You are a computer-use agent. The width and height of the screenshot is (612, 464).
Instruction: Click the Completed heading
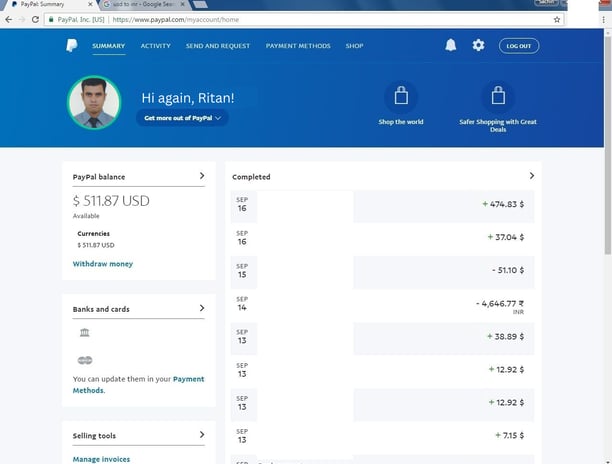[x=251, y=177]
